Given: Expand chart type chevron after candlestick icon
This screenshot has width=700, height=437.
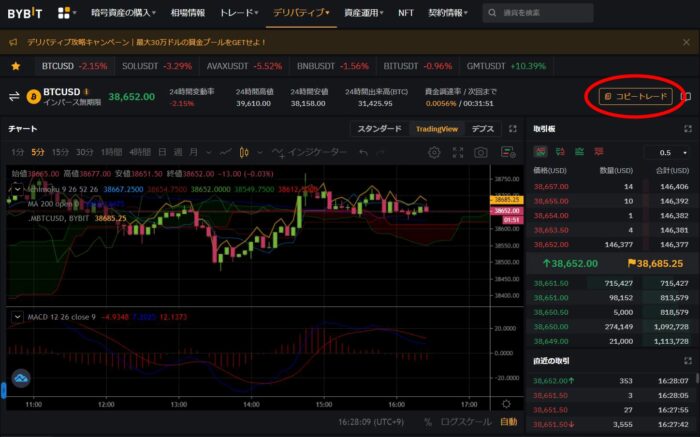Looking at the screenshot, I should [x=260, y=153].
